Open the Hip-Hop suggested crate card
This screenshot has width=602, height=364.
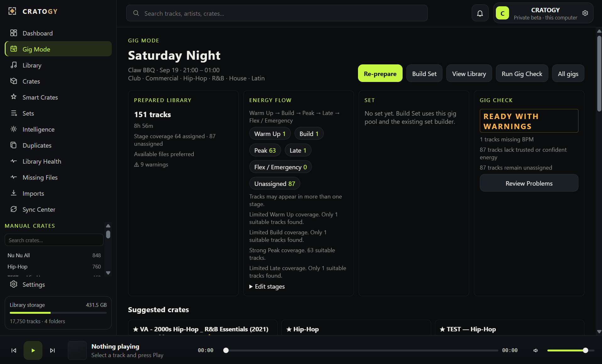[356, 328]
